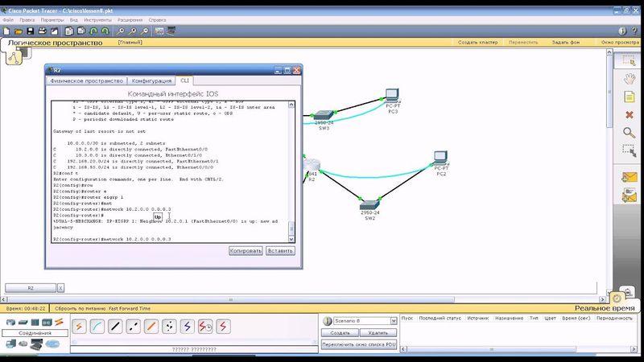Viewport: 644px width, 362px height.
Task: Choose the Serial DCE cable with clock
Action: [205, 327]
